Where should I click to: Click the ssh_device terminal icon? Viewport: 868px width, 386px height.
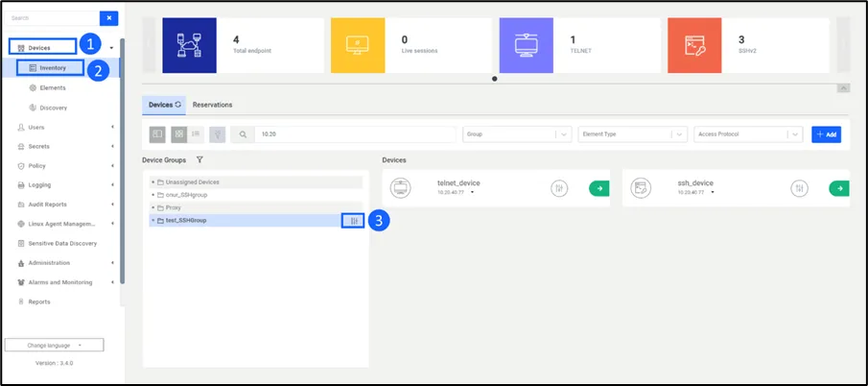click(641, 188)
